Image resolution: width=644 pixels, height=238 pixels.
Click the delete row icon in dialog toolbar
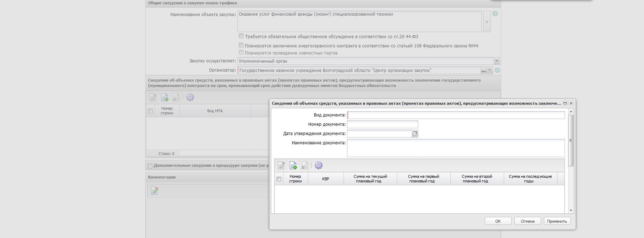[x=305, y=165]
